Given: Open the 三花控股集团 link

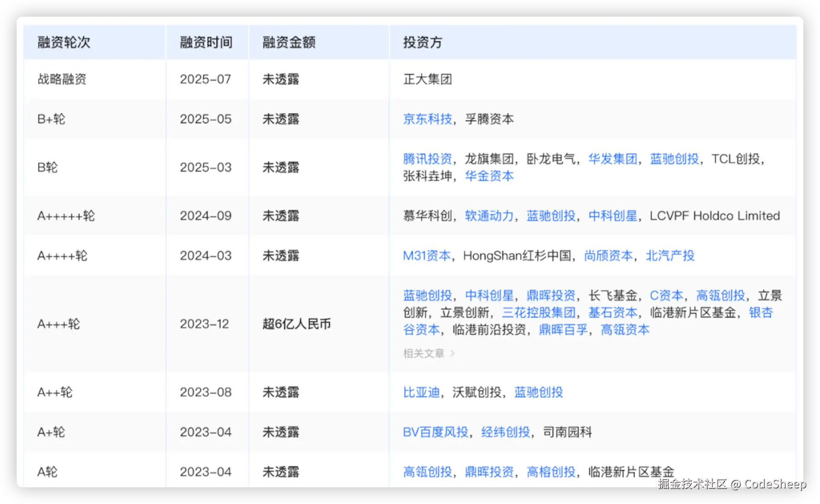Looking at the screenshot, I should [539, 313].
